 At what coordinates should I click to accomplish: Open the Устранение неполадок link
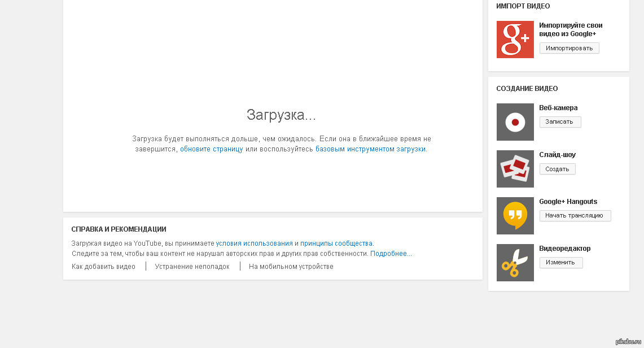(x=192, y=267)
